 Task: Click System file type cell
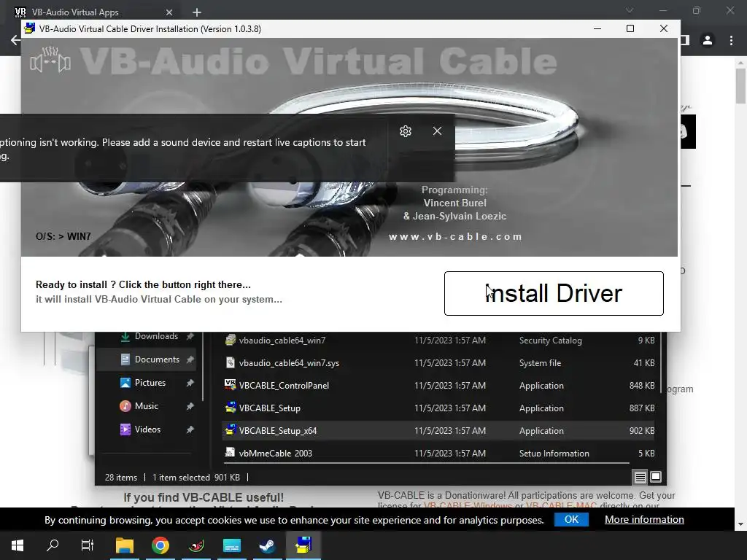(x=540, y=363)
